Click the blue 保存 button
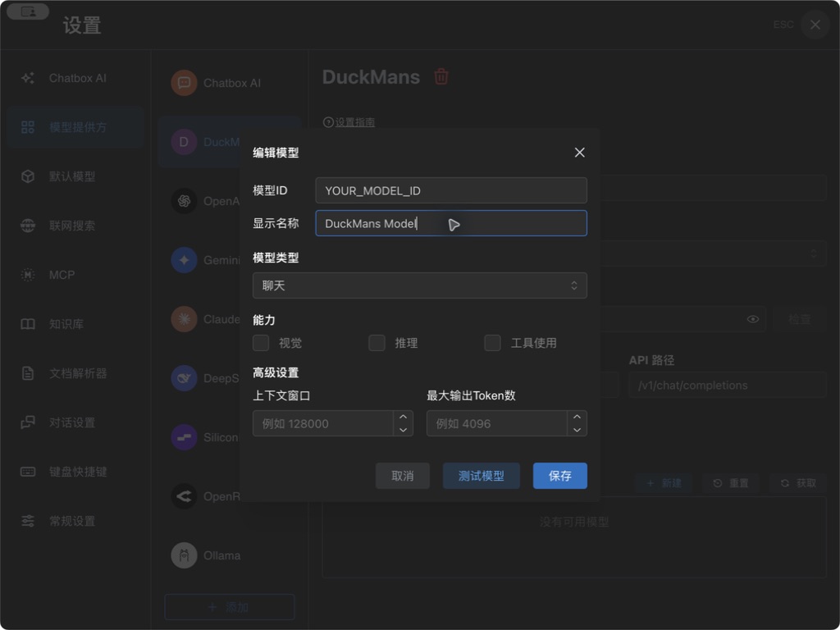This screenshot has width=840, height=630. pyautogui.click(x=560, y=476)
